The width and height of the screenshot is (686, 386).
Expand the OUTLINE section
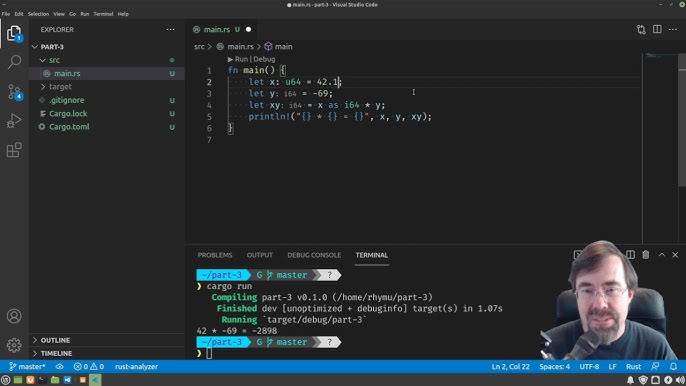click(55, 340)
